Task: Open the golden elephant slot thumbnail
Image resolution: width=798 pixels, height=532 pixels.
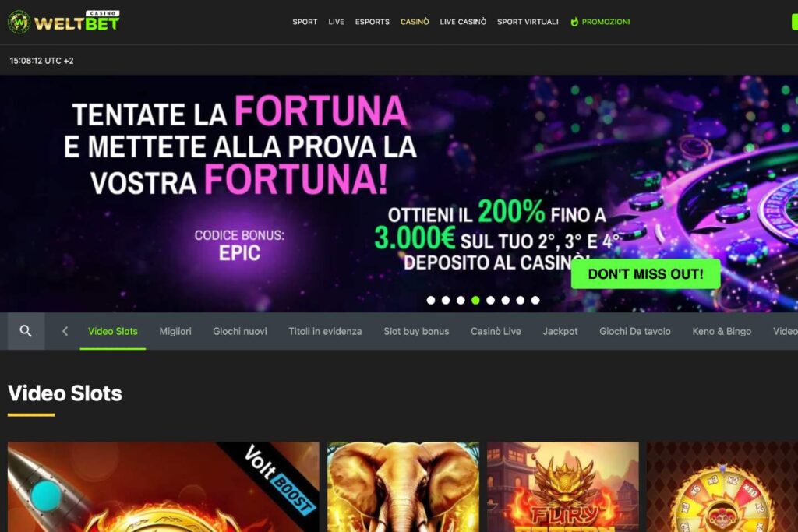Action: 403,487
